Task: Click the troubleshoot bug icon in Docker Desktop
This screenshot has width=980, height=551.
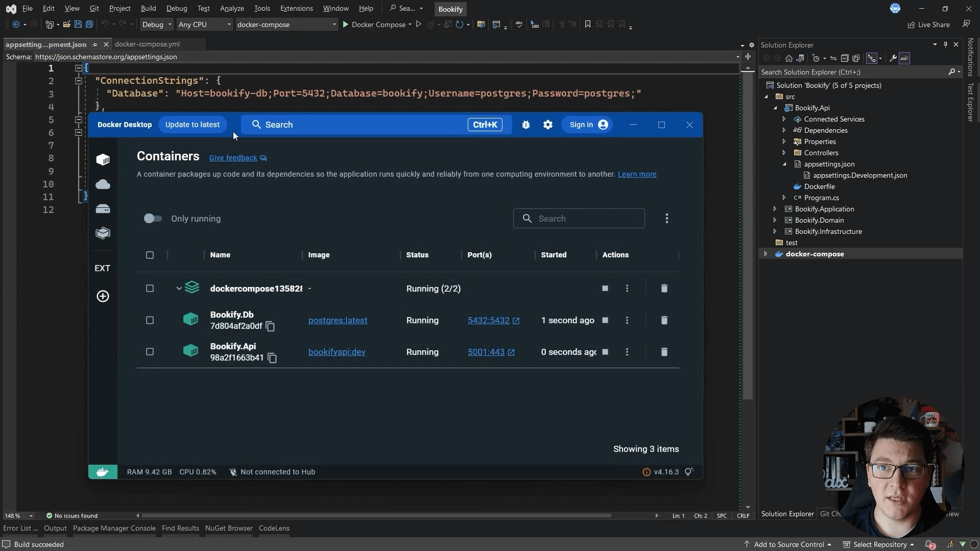Action: tap(525, 125)
